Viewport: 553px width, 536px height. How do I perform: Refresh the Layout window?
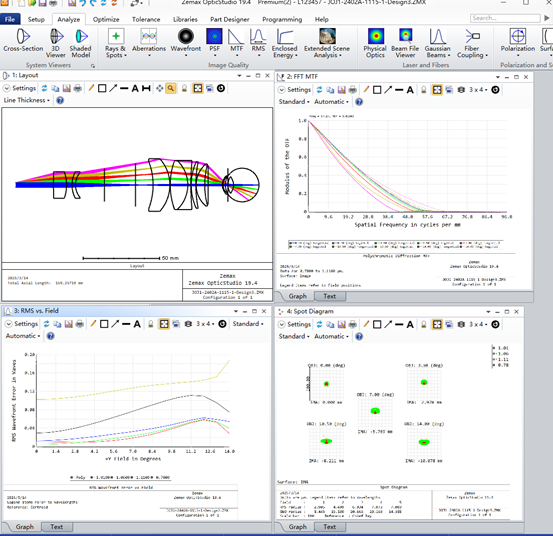[x=44, y=88]
